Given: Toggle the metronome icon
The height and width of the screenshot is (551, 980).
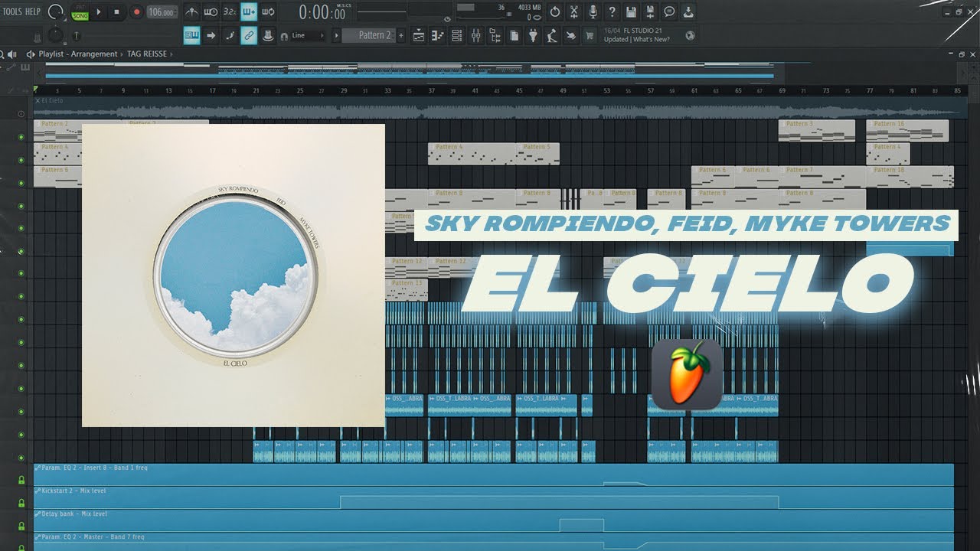Looking at the screenshot, I should tap(191, 11).
